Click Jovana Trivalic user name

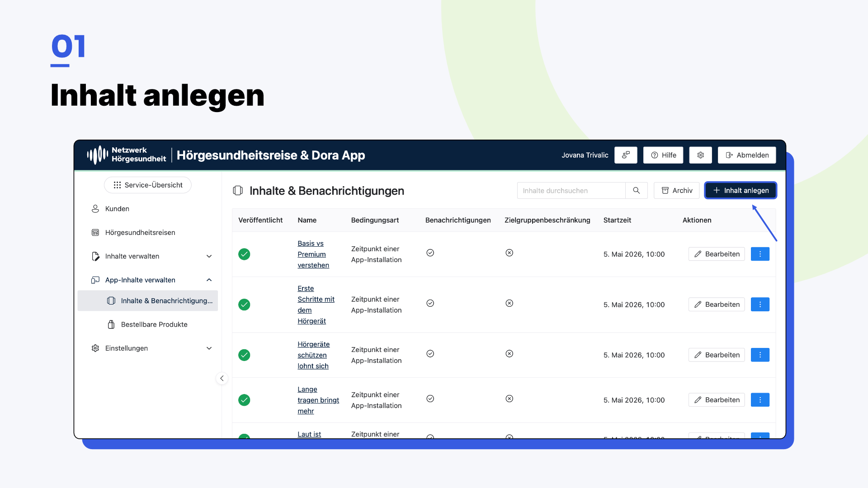(x=585, y=155)
